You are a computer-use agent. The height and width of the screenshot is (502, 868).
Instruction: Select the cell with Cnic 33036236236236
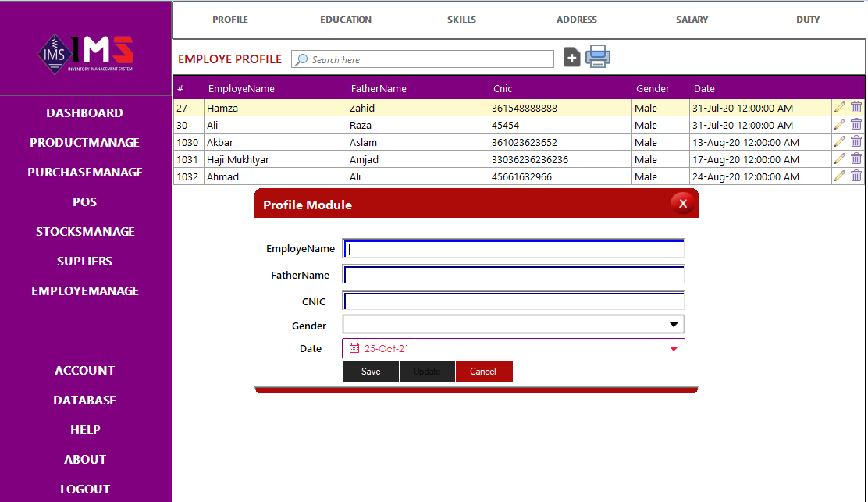560,159
